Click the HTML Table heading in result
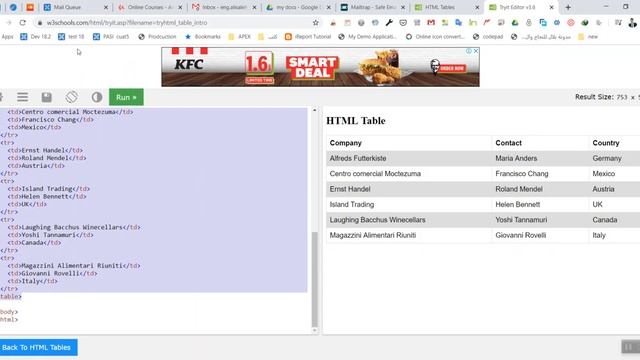This screenshot has width=640, height=360. pyautogui.click(x=356, y=121)
